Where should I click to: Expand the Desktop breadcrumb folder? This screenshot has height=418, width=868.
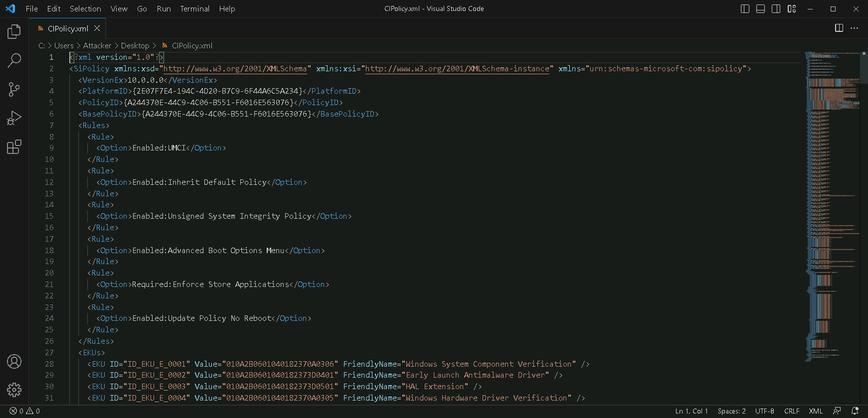click(135, 46)
